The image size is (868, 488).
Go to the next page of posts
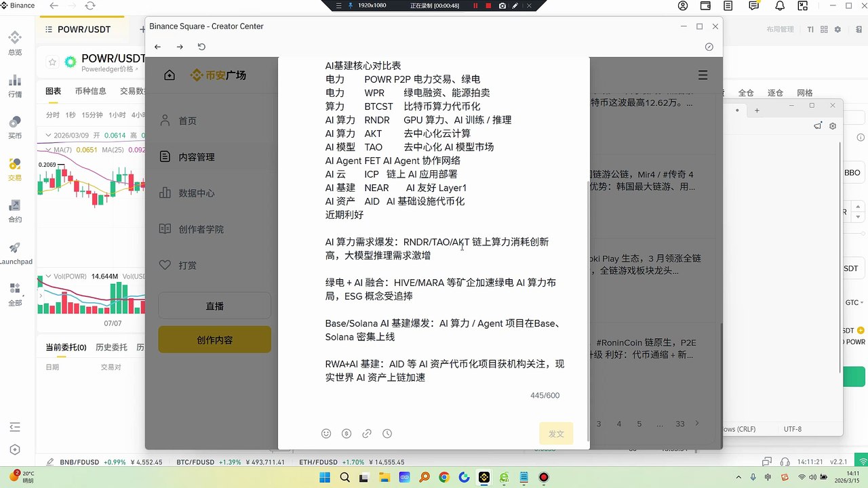(696, 424)
